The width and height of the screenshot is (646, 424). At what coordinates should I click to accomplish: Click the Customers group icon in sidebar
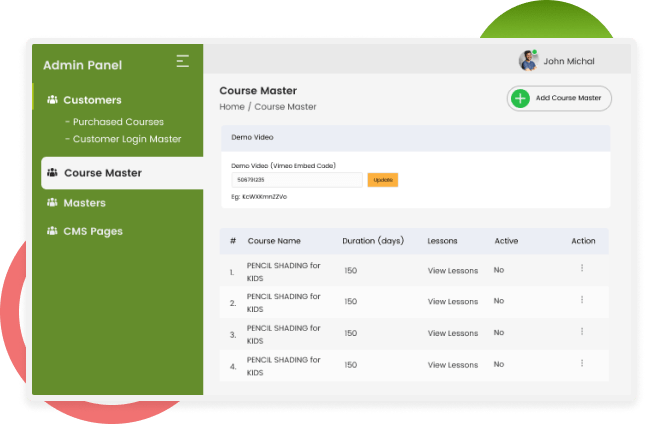[52, 100]
